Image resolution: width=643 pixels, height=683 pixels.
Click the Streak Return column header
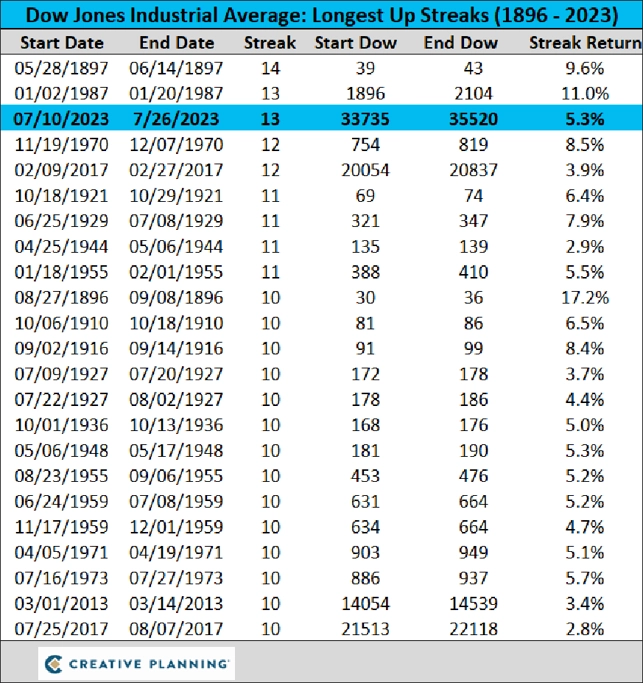pyautogui.click(x=585, y=43)
